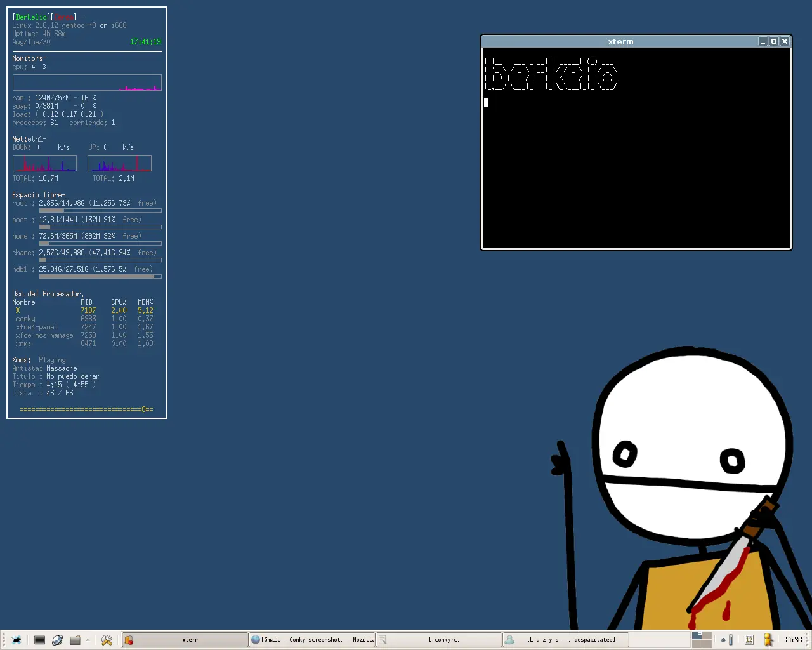The width and height of the screenshot is (812, 650).
Task: Click the yellow figure icon in panel
Action: coord(768,640)
